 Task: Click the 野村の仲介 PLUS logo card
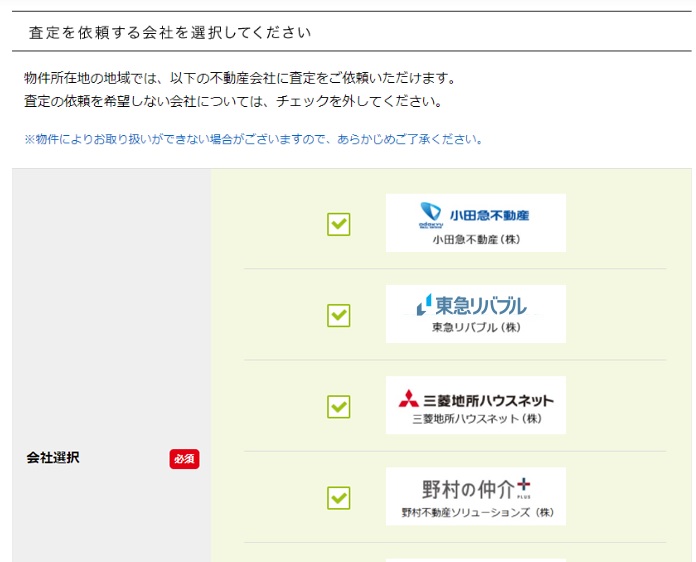476,496
